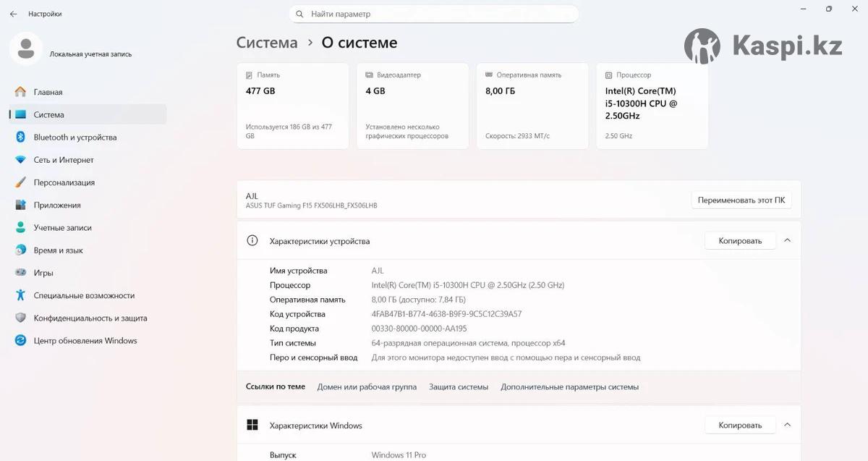Collapse the Характеристики Windows section chevron

pyautogui.click(x=788, y=426)
